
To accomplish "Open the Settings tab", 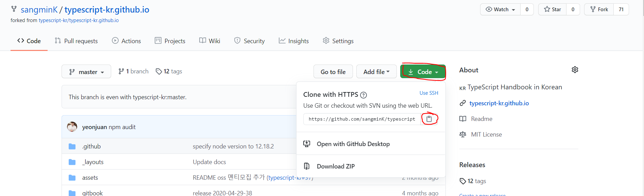I will [x=338, y=41].
